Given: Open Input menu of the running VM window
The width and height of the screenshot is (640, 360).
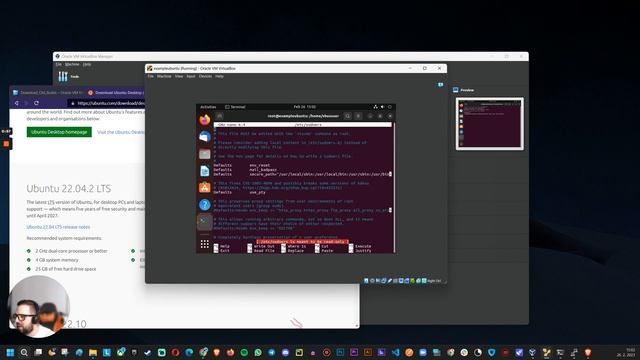Looking at the screenshot, I should pos(191,76).
